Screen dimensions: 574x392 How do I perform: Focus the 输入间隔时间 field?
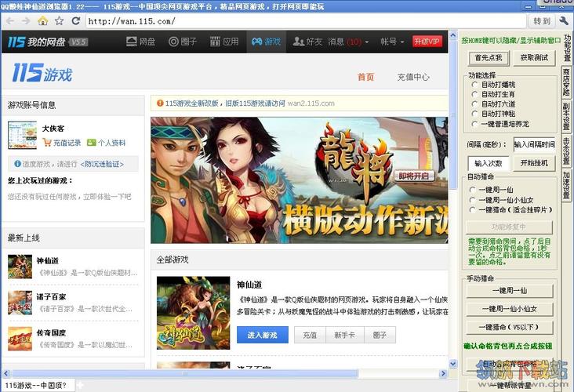(x=534, y=144)
